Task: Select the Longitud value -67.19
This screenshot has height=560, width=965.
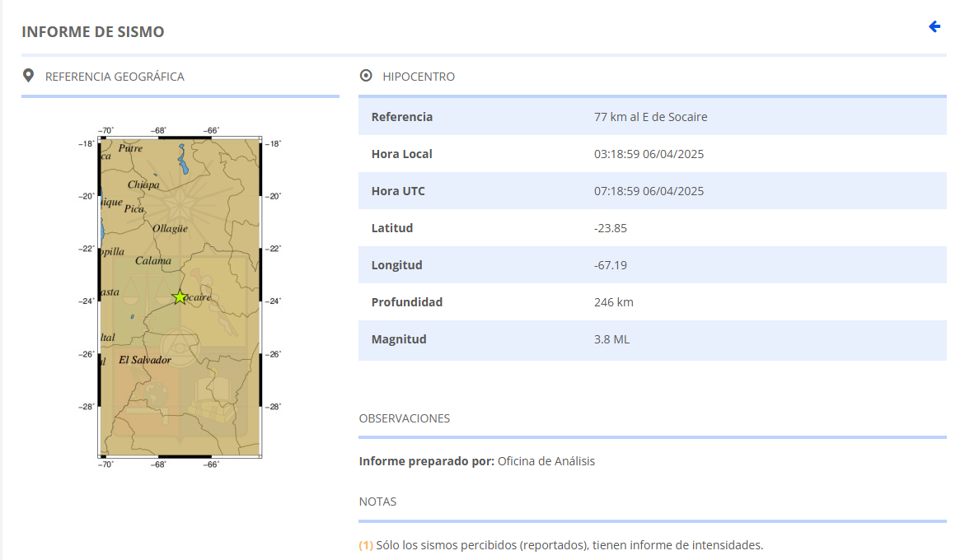Action: [610, 265]
